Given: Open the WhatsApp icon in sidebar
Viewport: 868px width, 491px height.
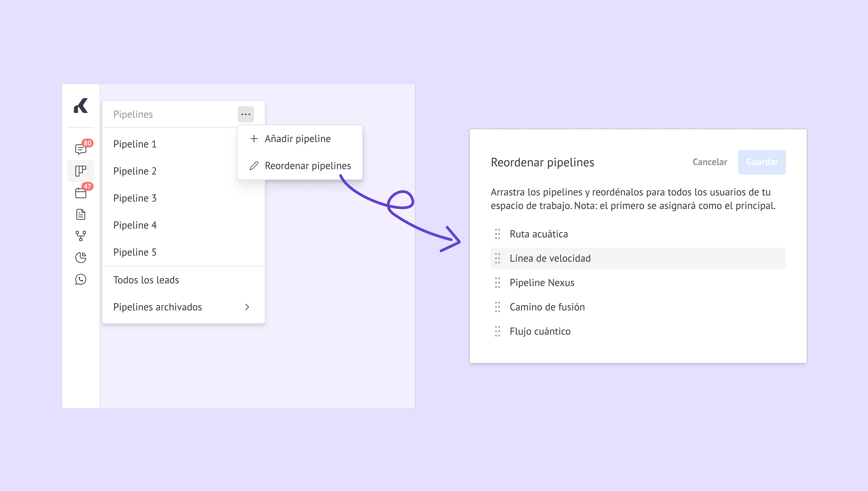Looking at the screenshot, I should 81,280.
